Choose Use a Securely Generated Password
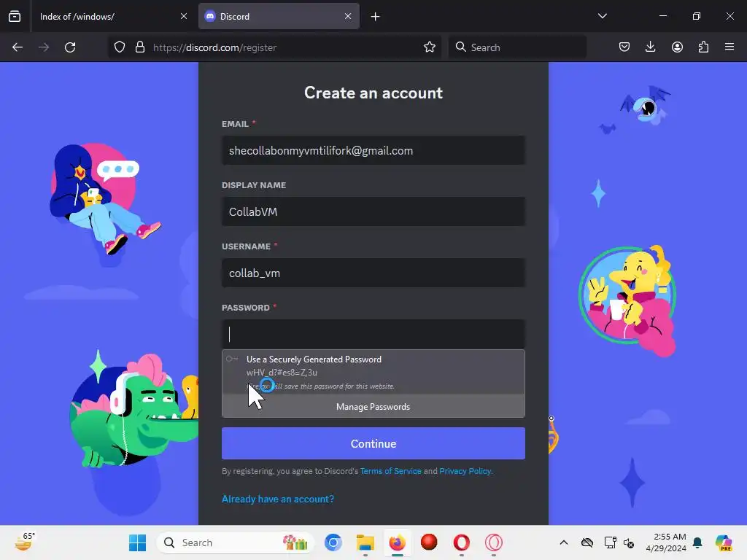The width and height of the screenshot is (747, 560). pos(373,373)
